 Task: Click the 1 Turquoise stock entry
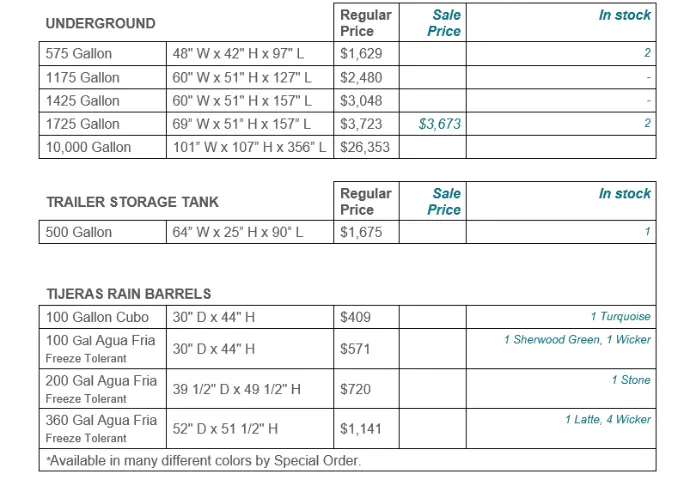tap(620, 316)
